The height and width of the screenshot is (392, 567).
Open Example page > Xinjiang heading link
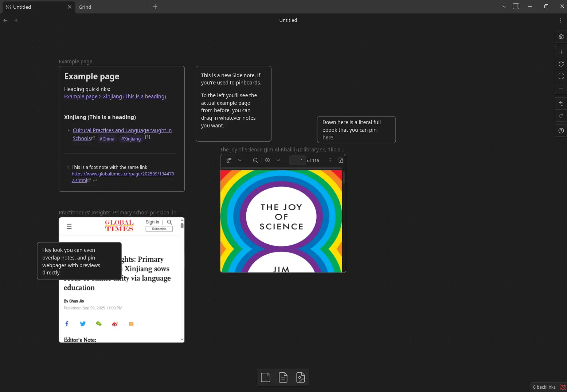115,96
